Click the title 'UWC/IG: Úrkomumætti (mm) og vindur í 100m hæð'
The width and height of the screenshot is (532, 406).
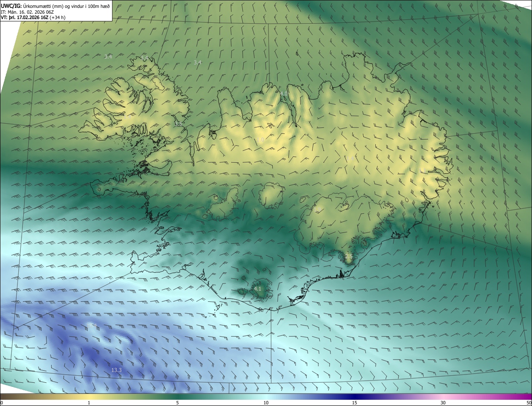[x=56, y=6]
